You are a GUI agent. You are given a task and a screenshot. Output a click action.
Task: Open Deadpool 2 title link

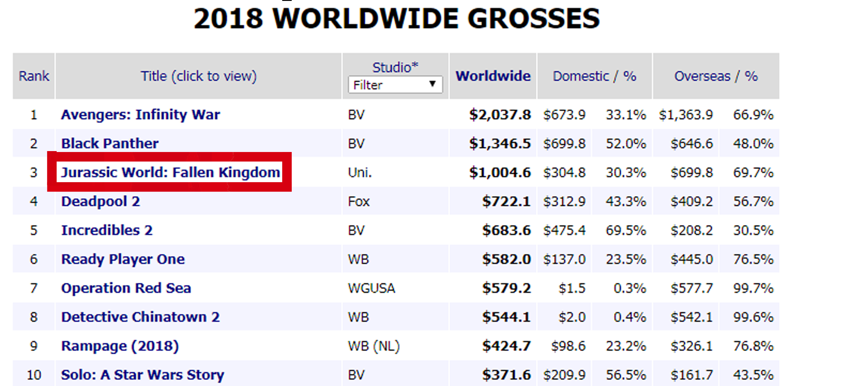[100, 202]
